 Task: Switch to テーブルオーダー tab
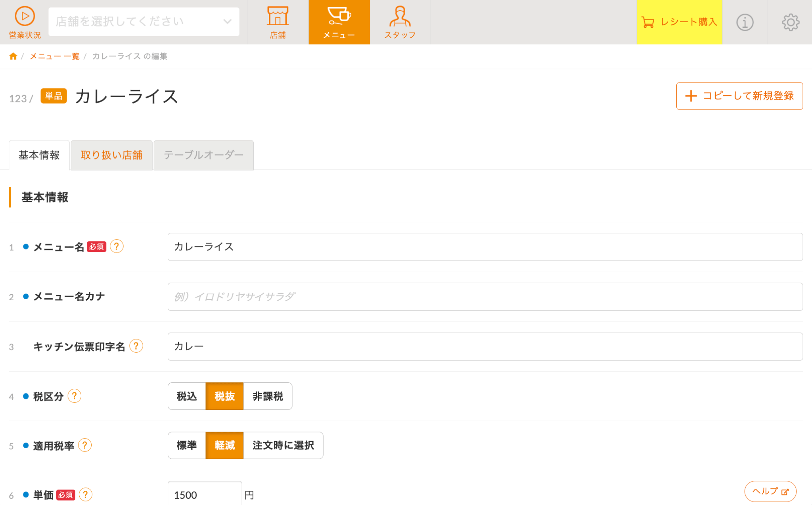[203, 155]
